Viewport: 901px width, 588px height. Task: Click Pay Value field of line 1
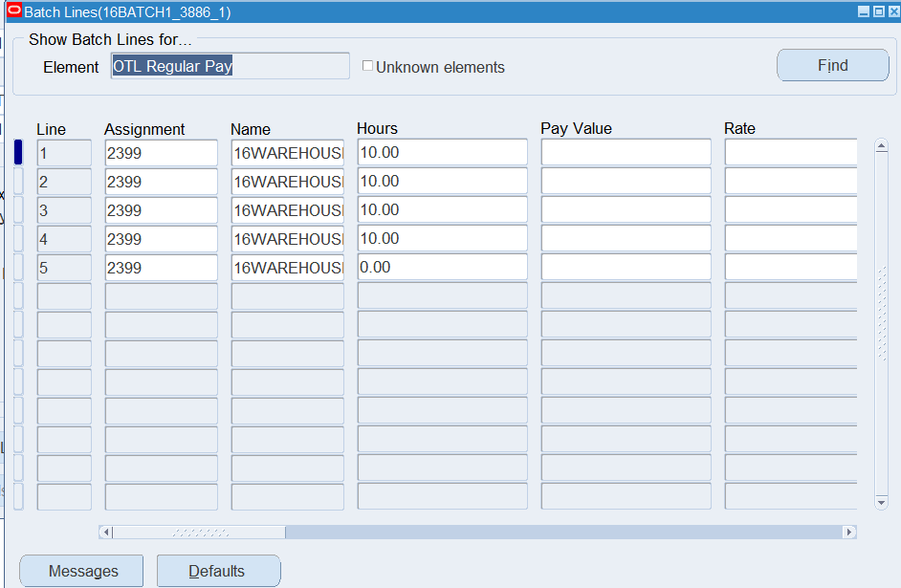tap(626, 153)
